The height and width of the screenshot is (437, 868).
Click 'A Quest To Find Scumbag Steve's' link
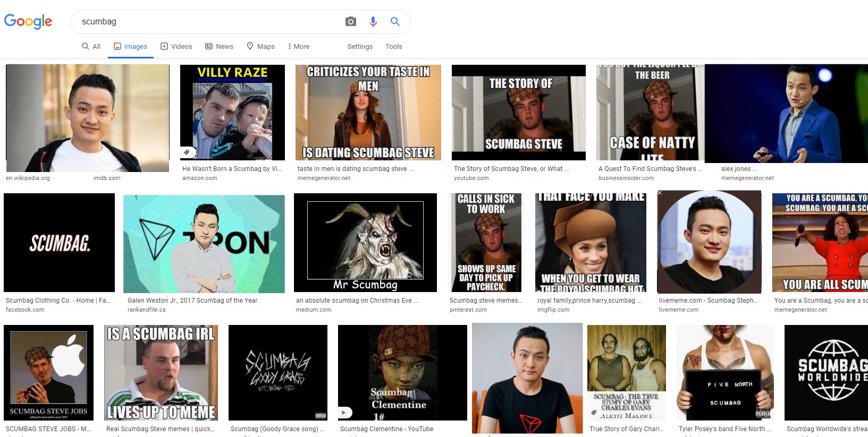(x=651, y=169)
